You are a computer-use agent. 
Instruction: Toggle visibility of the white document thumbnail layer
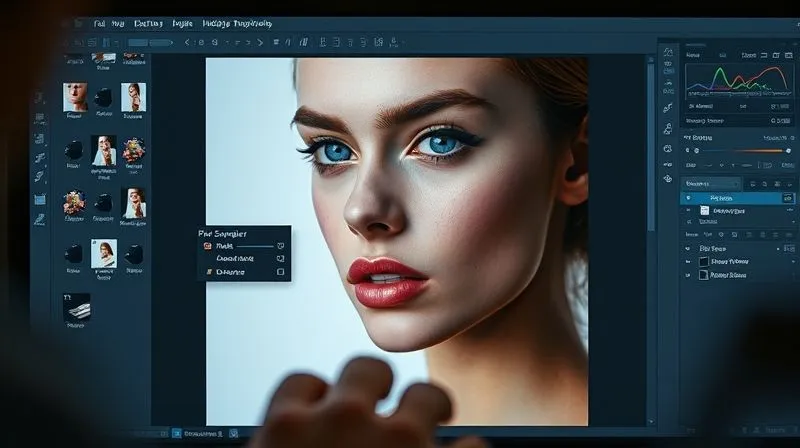[x=688, y=210]
